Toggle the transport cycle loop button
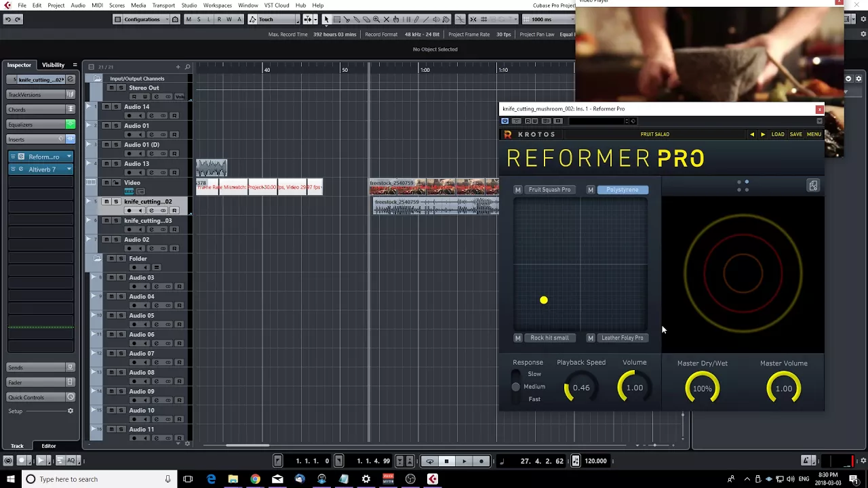Screen dimensions: 868x488 pyautogui.click(x=429, y=461)
